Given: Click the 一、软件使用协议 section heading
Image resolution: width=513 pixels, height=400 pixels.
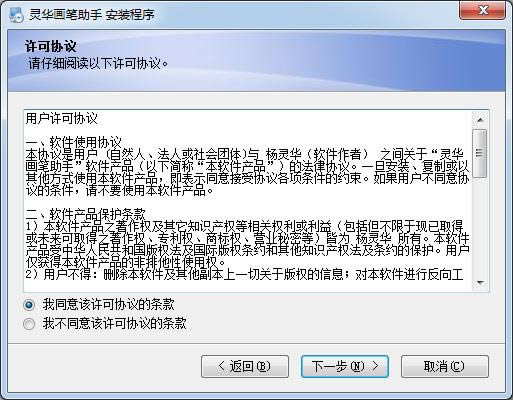Looking at the screenshot, I should click(74, 142).
